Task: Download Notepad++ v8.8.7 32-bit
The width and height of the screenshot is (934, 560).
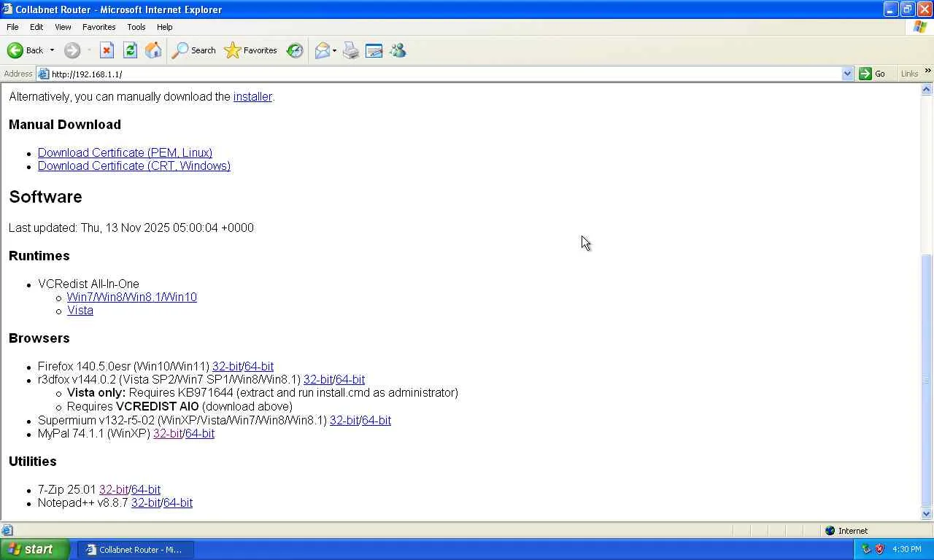Action: point(146,502)
